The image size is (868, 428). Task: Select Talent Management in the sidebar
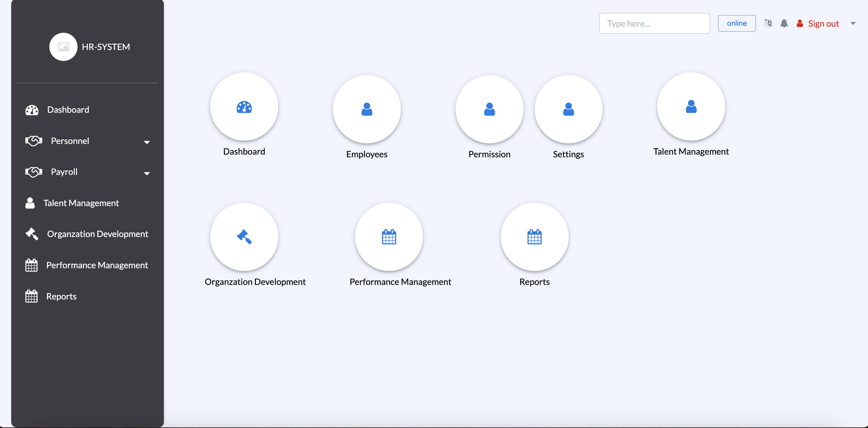[x=81, y=203]
